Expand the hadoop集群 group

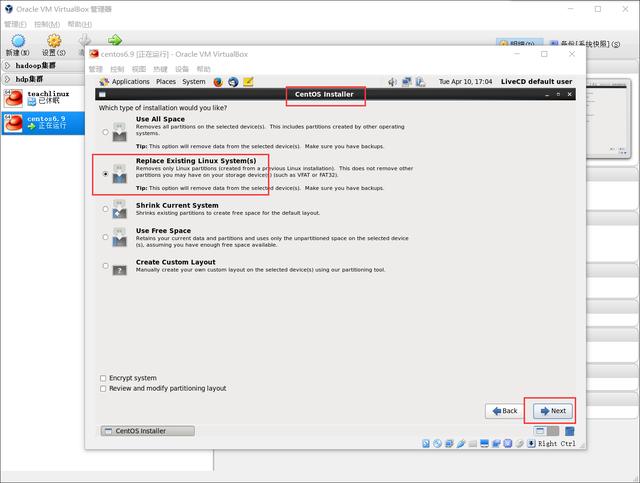click(7, 65)
